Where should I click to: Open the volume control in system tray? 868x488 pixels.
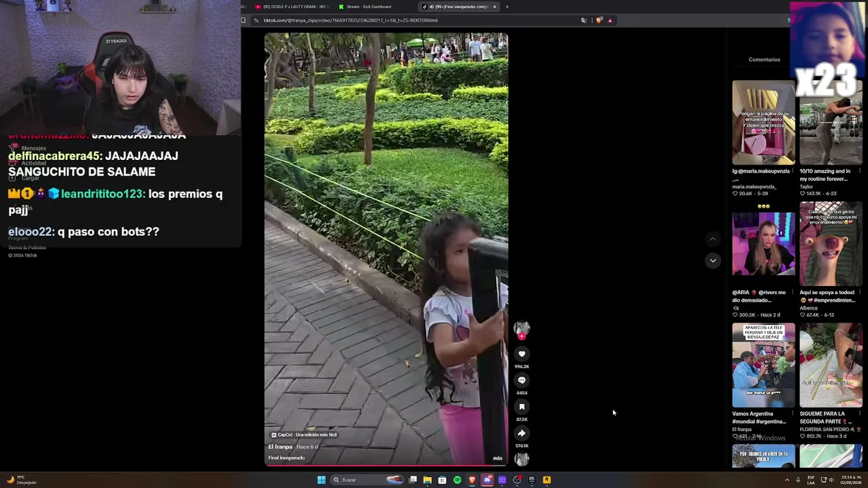pos(832,480)
